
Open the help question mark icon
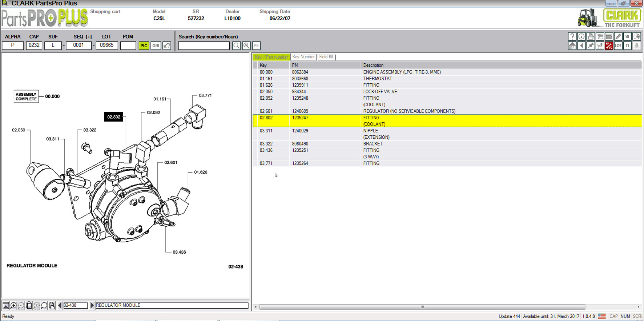point(572,36)
